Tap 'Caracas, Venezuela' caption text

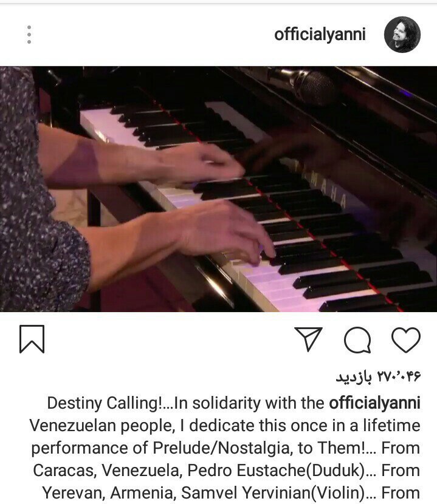[x=106, y=471]
